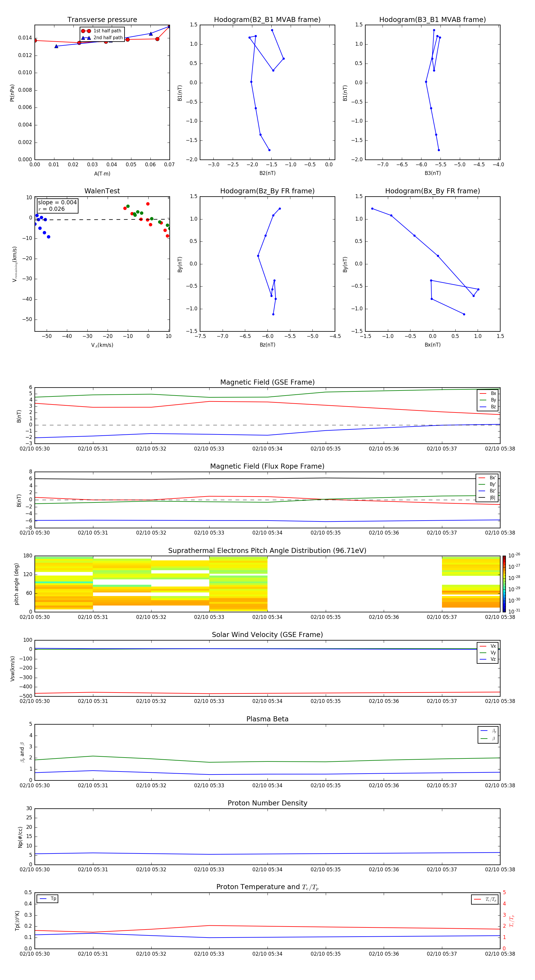Click the 'V_A(km/s)' axis label
Screen dimensions: 535x980
[102, 345]
